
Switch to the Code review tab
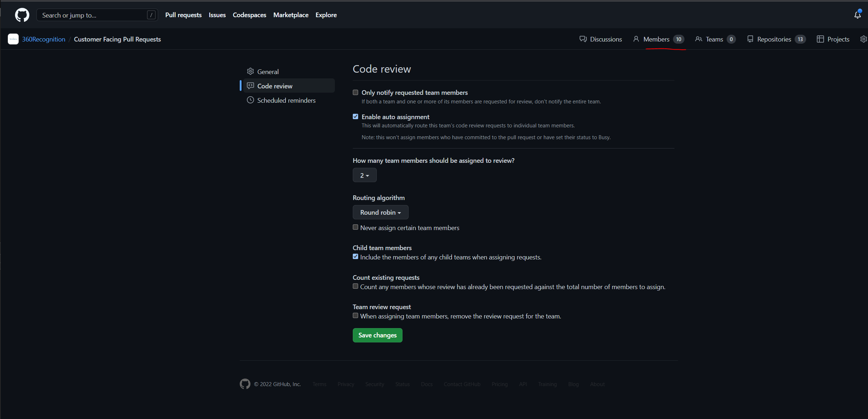(275, 86)
